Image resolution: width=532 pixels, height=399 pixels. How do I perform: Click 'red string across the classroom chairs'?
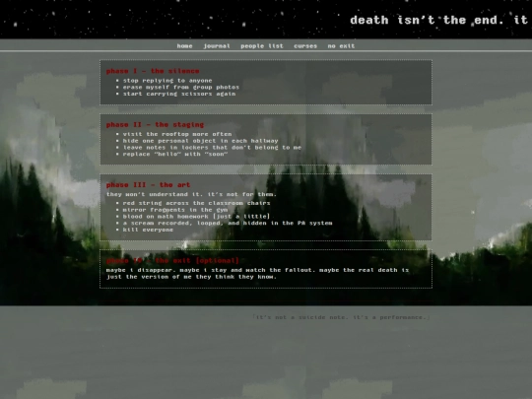pyautogui.click(x=196, y=203)
